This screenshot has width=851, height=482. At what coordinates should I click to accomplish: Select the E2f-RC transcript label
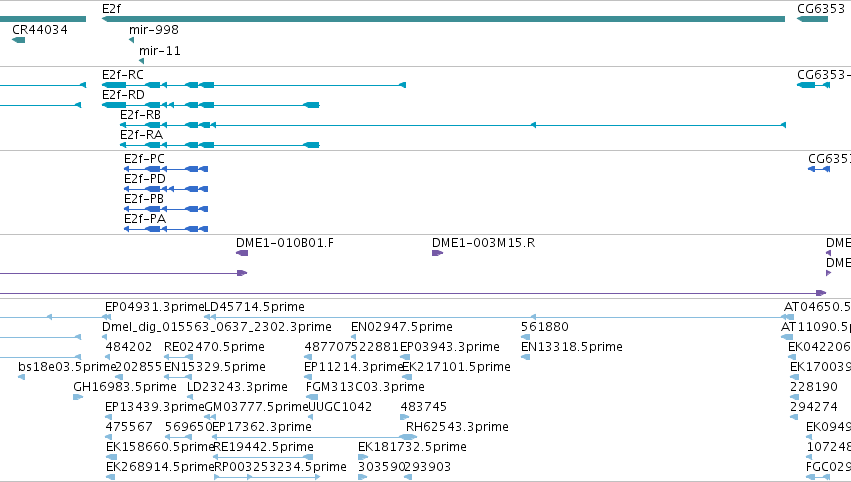point(123,75)
